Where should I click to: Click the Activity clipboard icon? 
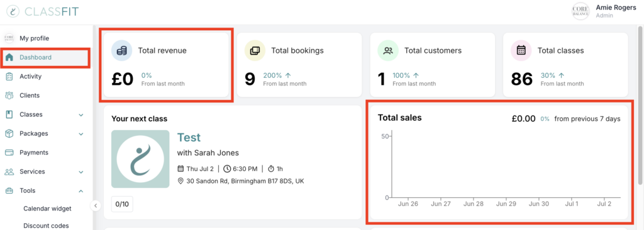coord(9,77)
